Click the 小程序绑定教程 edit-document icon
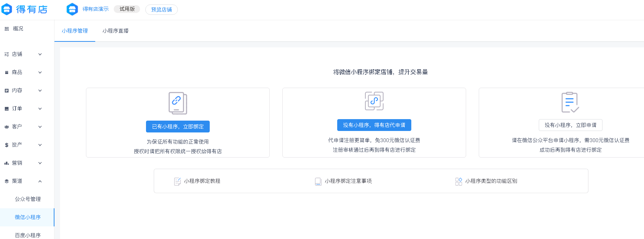 (177, 181)
